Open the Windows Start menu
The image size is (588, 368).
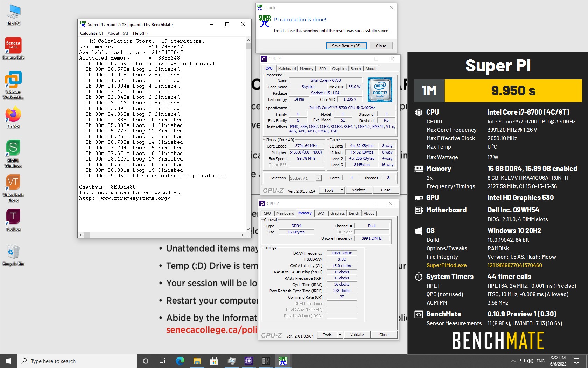coord(8,361)
